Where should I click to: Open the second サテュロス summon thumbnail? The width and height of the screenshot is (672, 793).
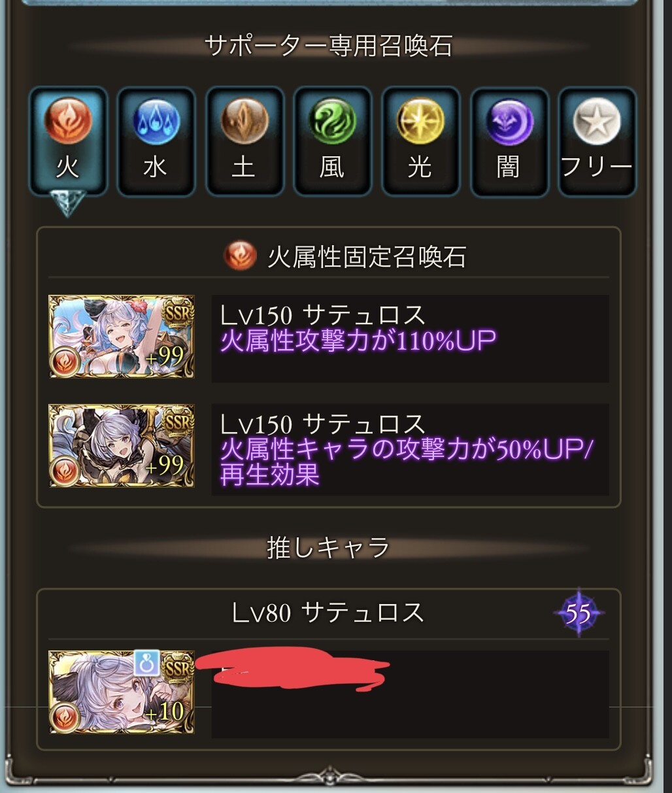point(122,446)
